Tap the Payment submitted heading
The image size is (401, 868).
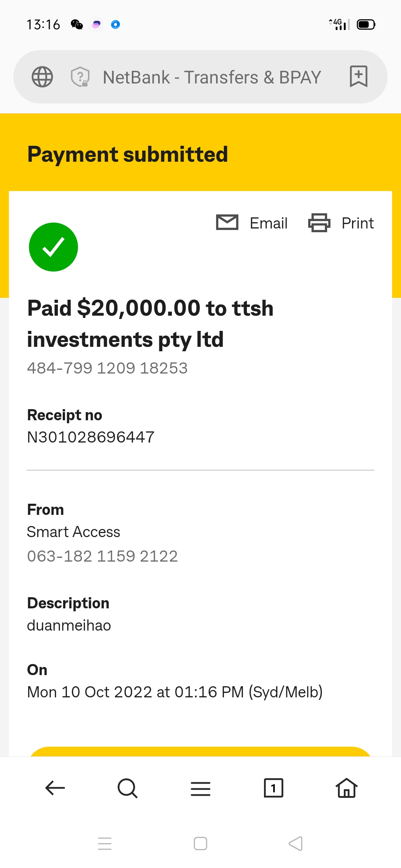click(x=128, y=154)
